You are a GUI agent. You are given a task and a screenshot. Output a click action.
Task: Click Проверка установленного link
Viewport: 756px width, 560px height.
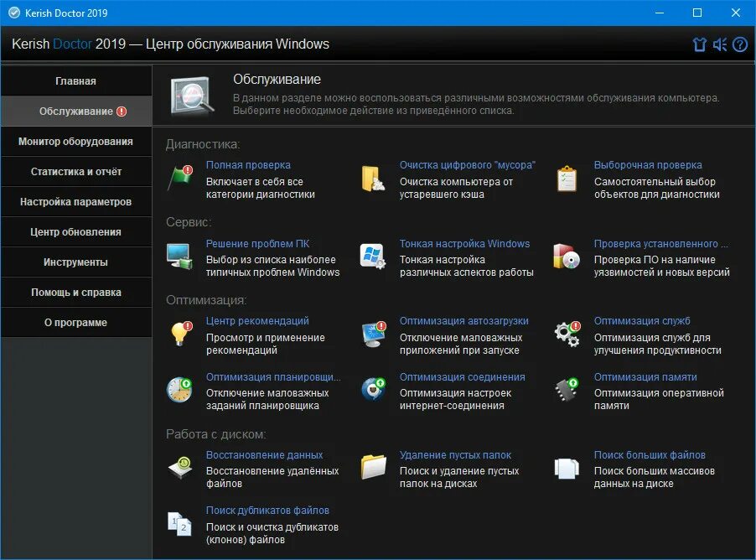[660, 244]
